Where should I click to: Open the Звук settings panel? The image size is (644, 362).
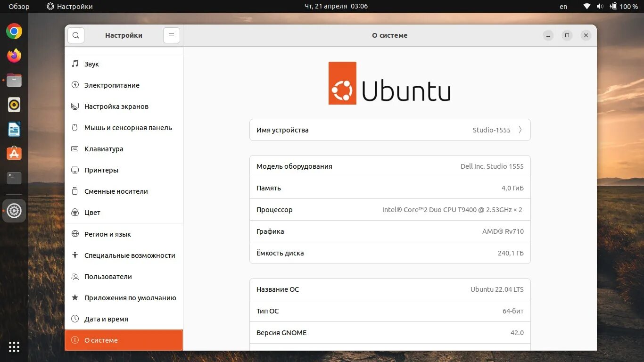tap(124, 64)
